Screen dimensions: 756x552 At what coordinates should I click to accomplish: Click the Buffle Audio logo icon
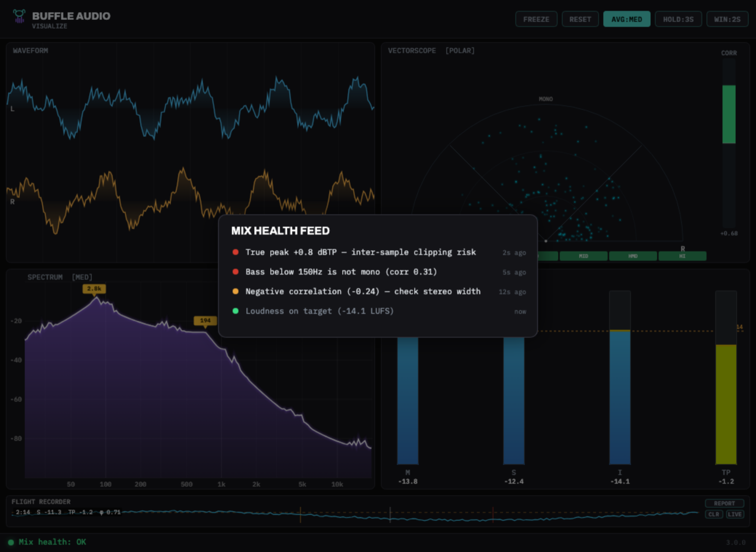19,17
